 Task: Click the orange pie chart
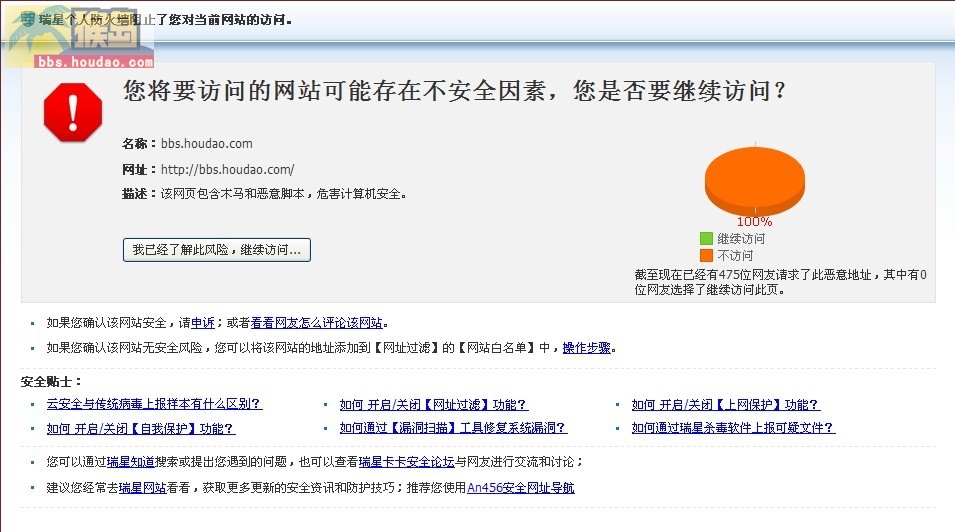pos(755,180)
